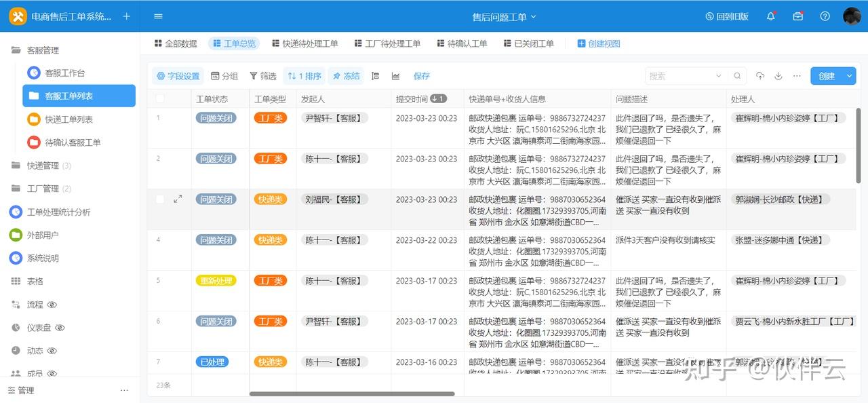Click 分组 grouping tool

click(224, 76)
